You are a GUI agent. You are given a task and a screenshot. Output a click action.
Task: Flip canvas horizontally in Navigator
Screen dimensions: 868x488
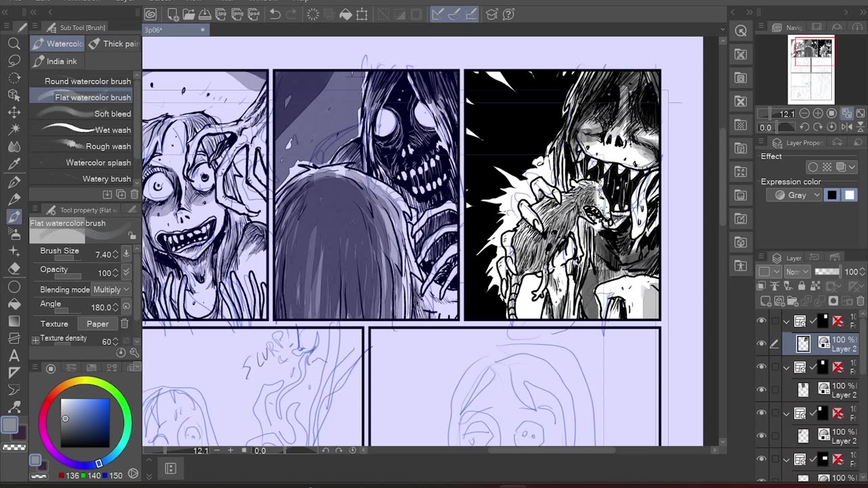tap(846, 127)
